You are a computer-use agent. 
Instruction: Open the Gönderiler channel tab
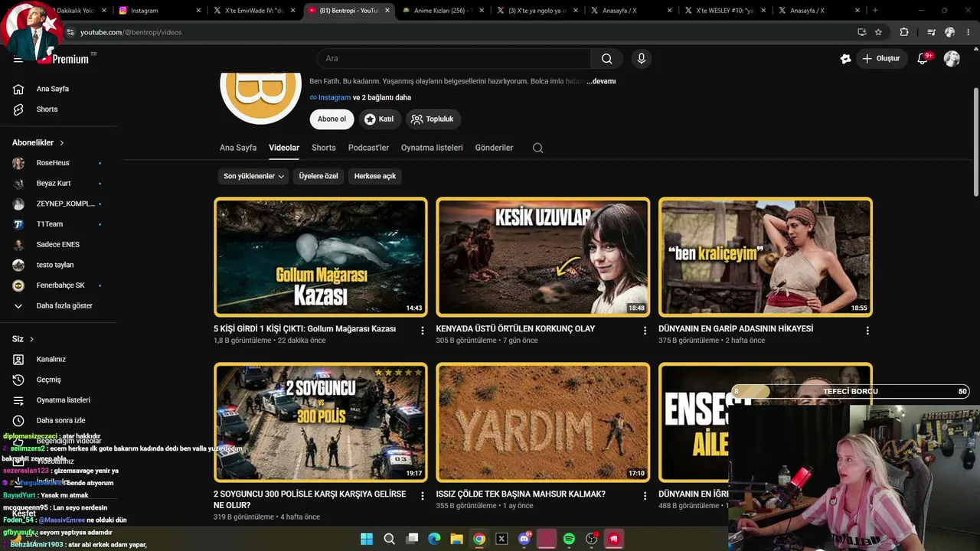[494, 148]
